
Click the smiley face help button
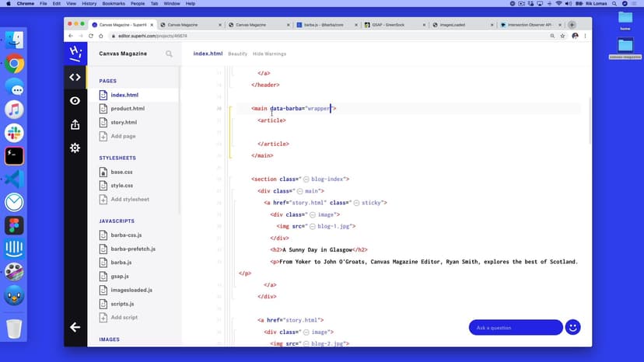(x=573, y=327)
